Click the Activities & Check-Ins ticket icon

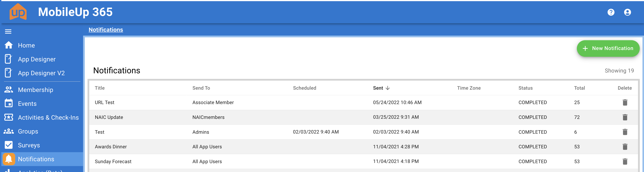(x=9, y=117)
